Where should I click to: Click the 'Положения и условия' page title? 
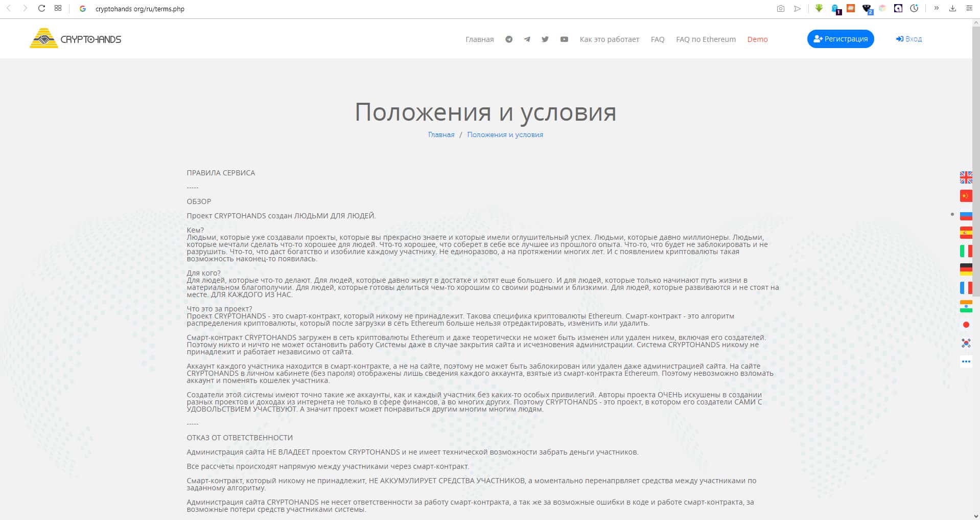click(x=485, y=112)
